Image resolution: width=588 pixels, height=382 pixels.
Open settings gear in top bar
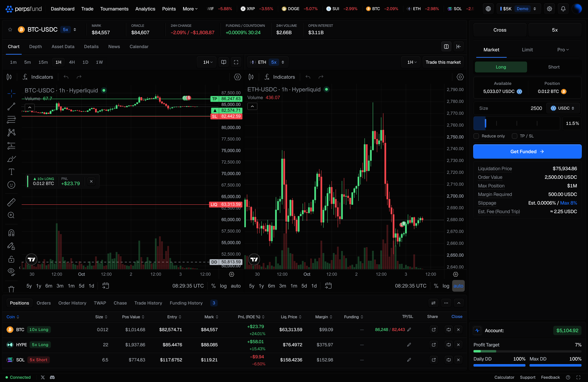click(549, 9)
